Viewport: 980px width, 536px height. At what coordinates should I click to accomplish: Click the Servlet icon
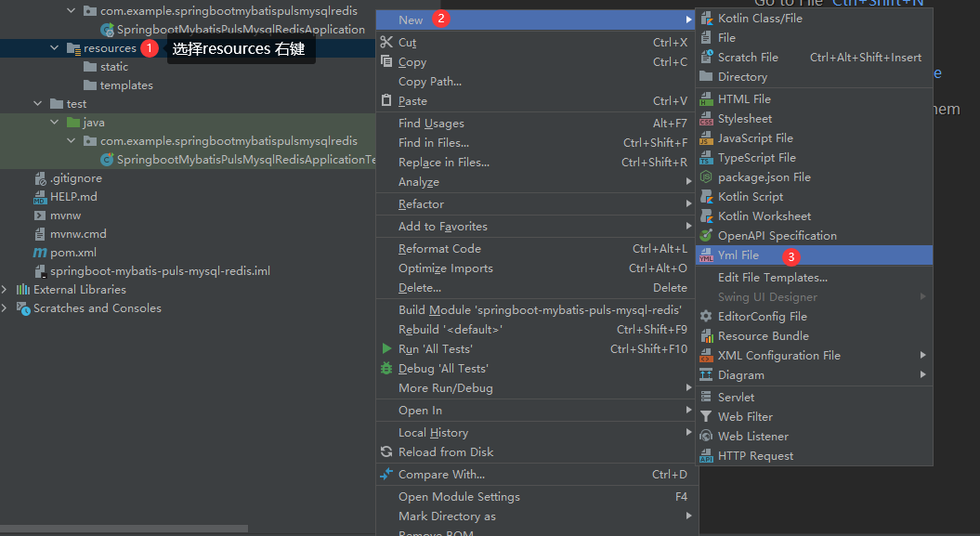[x=706, y=397]
